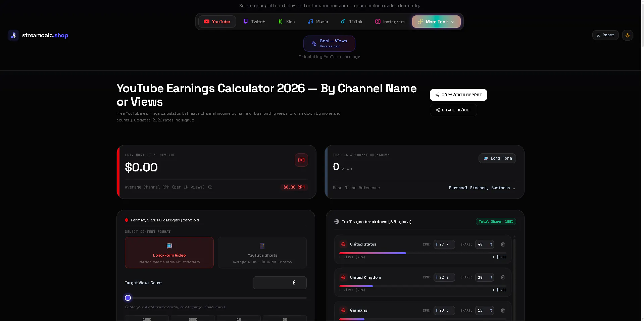644x321 pixels.
Task: Choose the 100K views preset
Action: (x=147, y=319)
